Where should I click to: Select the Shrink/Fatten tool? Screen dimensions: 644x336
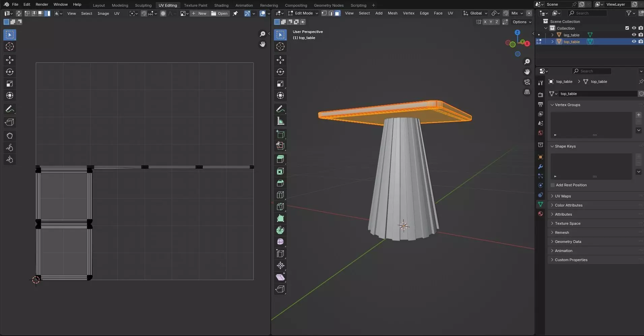(280, 266)
